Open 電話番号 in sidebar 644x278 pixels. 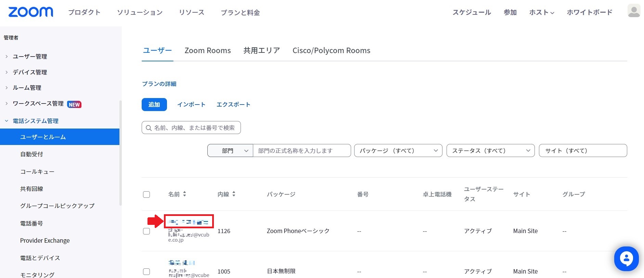pyautogui.click(x=32, y=223)
